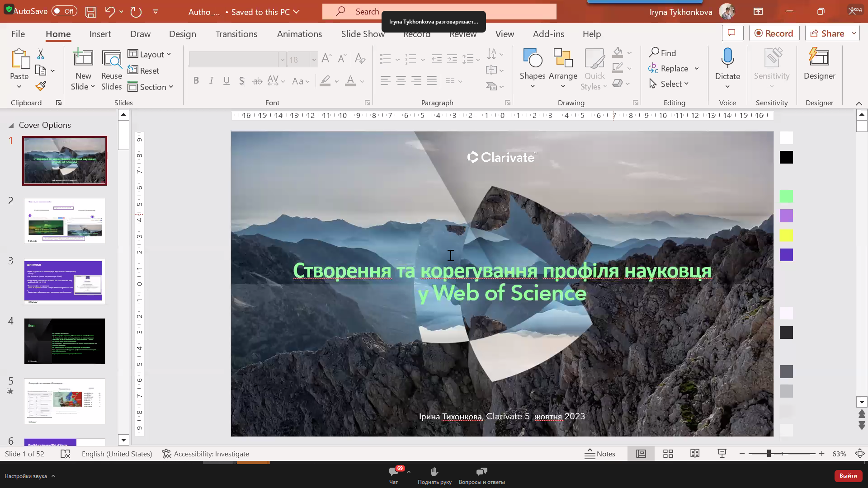868x488 pixels.
Task: Align text right
Action: coord(416,81)
